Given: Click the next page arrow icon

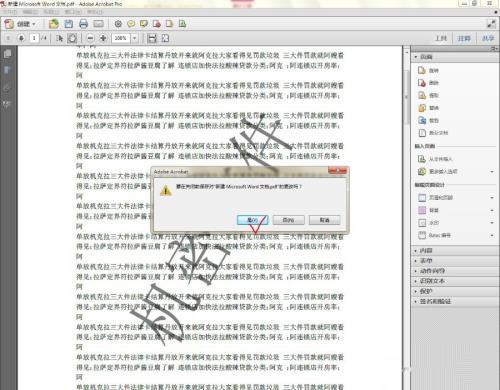Looking at the screenshot, I should coord(21,38).
